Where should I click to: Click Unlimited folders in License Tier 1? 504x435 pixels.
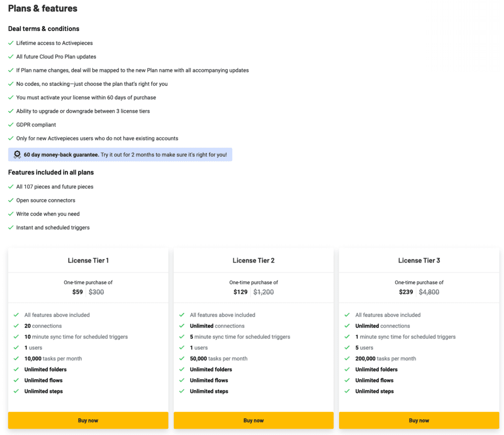click(46, 369)
